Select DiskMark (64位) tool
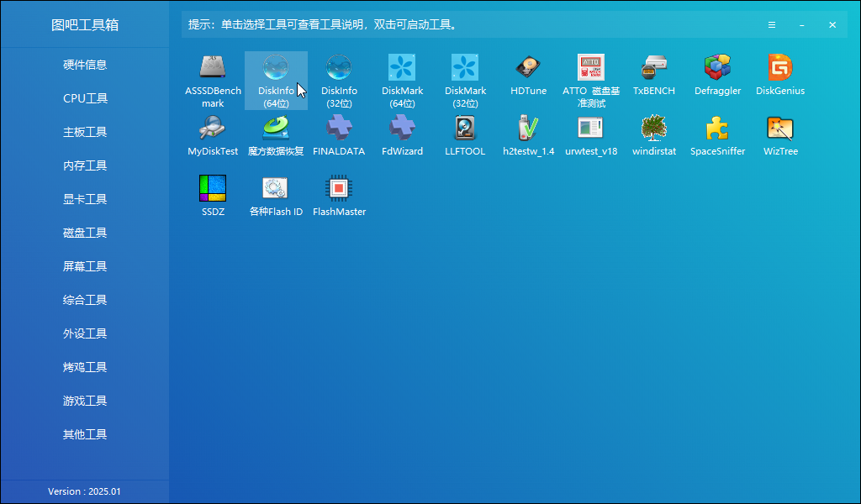 (x=403, y=81)
